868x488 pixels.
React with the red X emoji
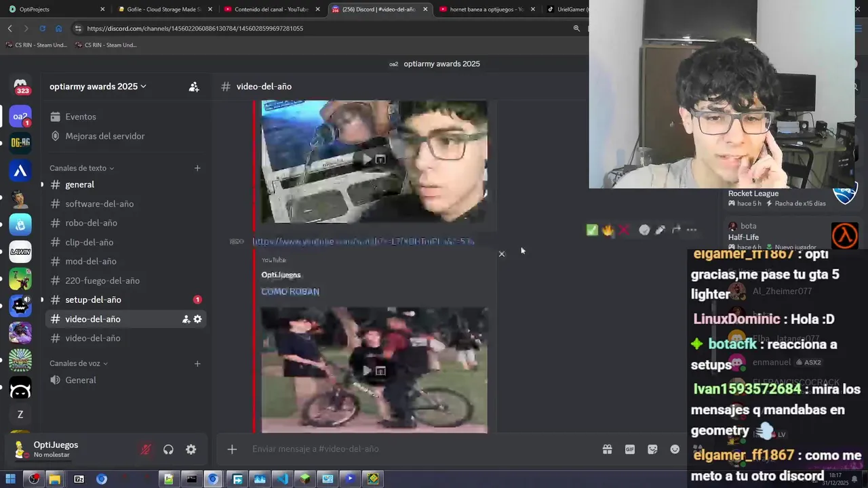pos(625,230)
